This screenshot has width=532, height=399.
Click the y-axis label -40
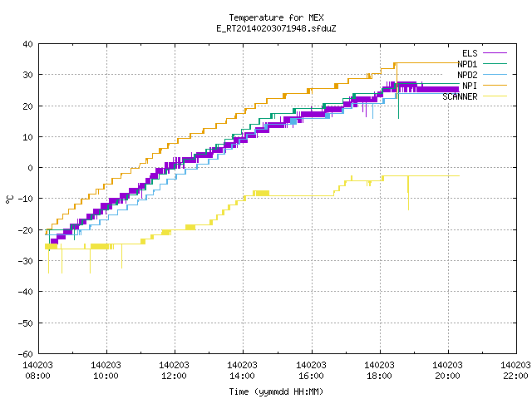[x=26, y=292]
